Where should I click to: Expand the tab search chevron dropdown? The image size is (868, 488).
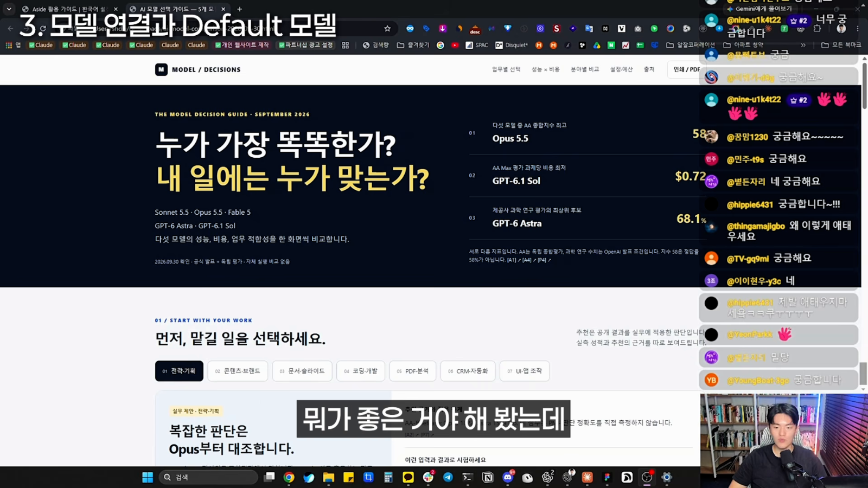click(x=9, y=9)
